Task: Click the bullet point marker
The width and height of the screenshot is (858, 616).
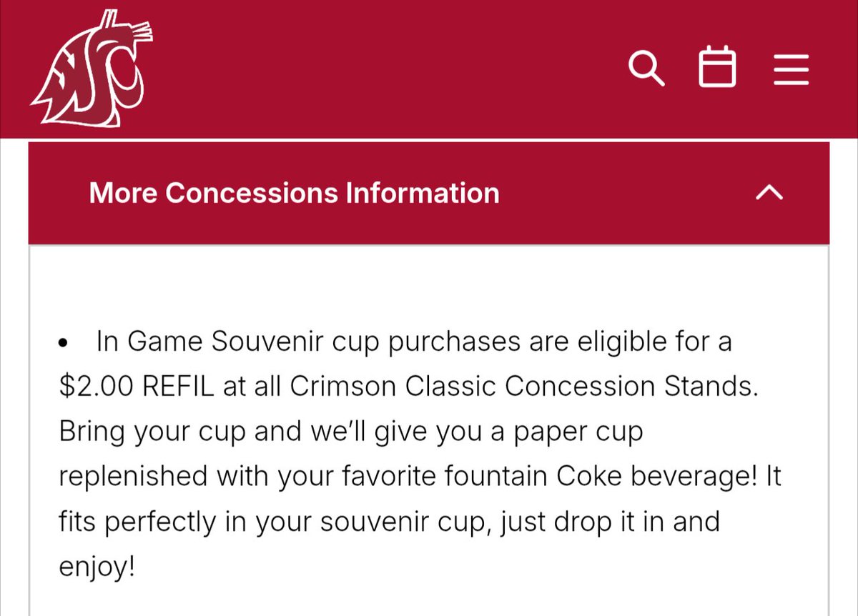Action: tap(64, 344)
